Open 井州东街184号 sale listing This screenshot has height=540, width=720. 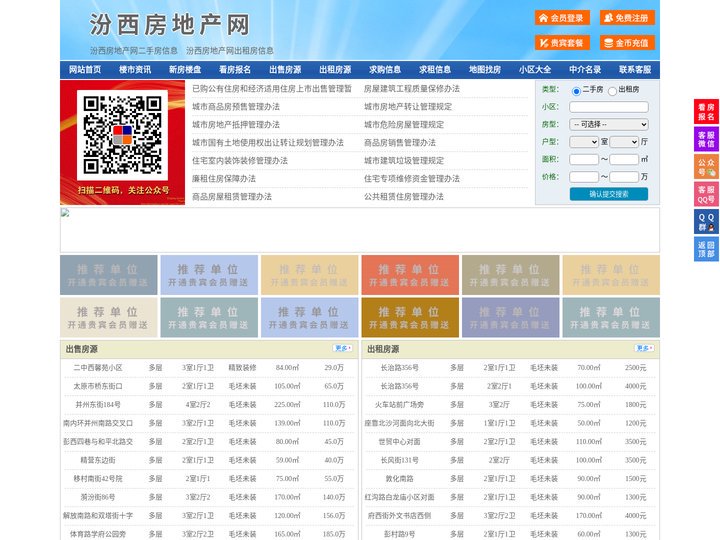click(x=98, y=405)
